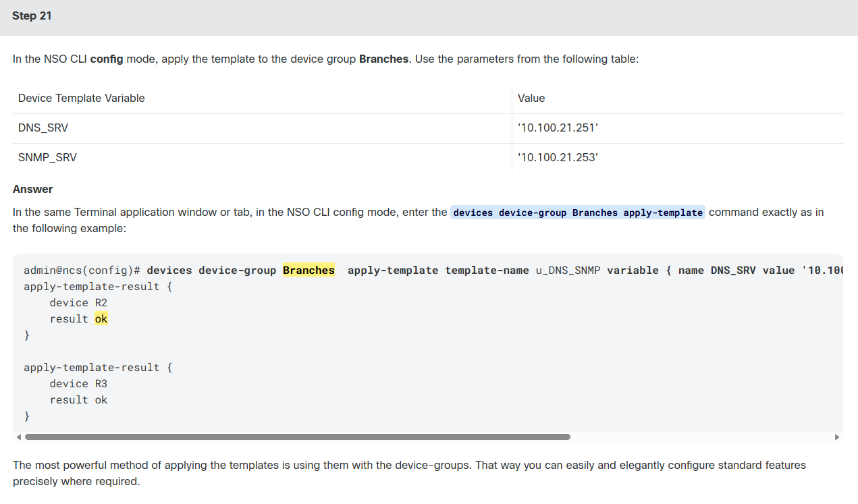Click the horizontal scrollbar thumb under code

click(x=298, y=437)
